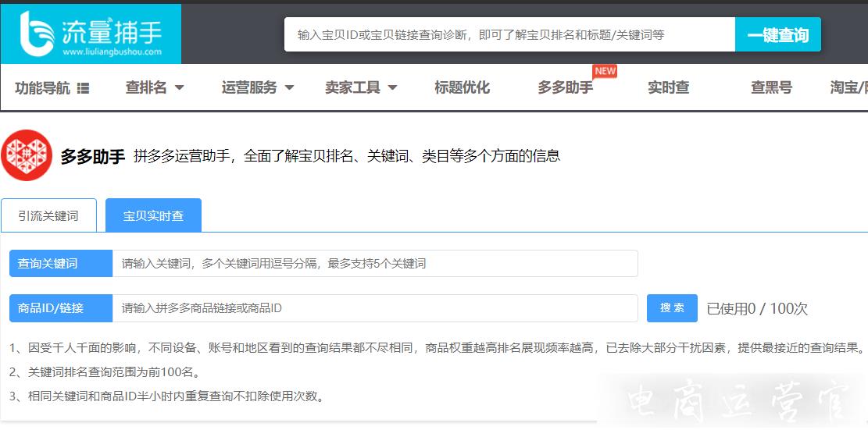Click note 3 about 半小时内重复查询

pos(166,396)
